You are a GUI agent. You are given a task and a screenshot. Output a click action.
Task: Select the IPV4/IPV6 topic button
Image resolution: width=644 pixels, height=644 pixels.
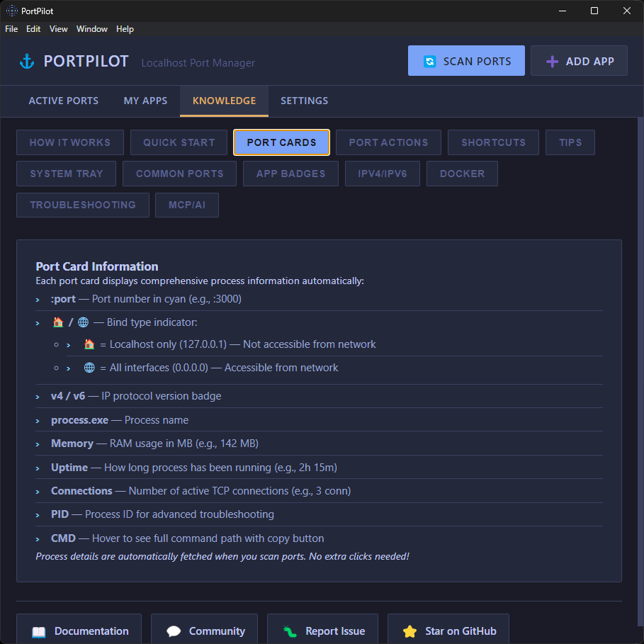pyautogui.click(x=382, y=174)
